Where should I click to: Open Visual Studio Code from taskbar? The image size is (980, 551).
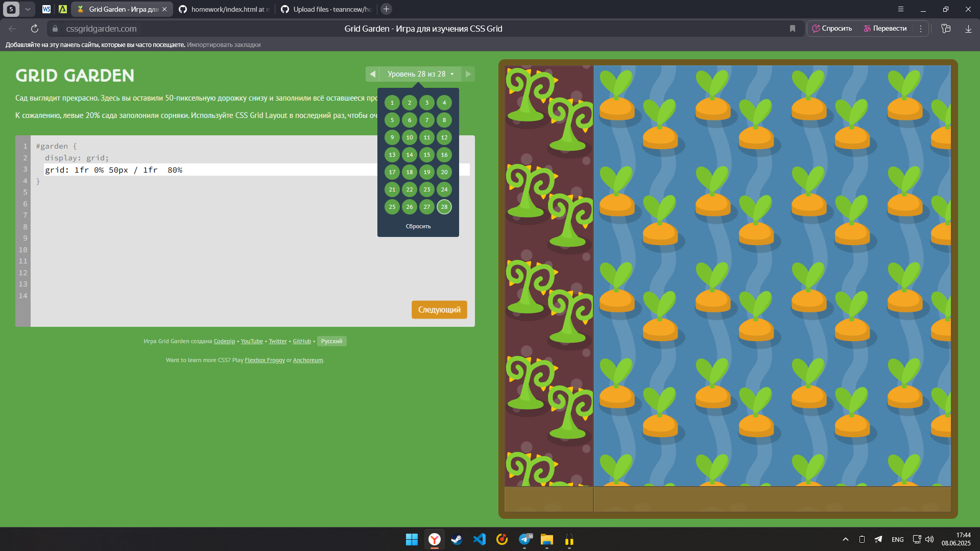pos(479,539)
